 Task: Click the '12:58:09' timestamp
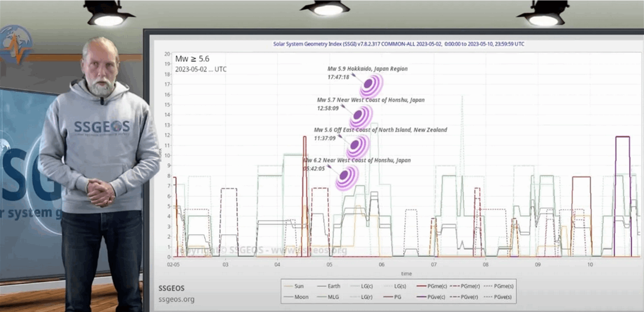coord(328,108)
